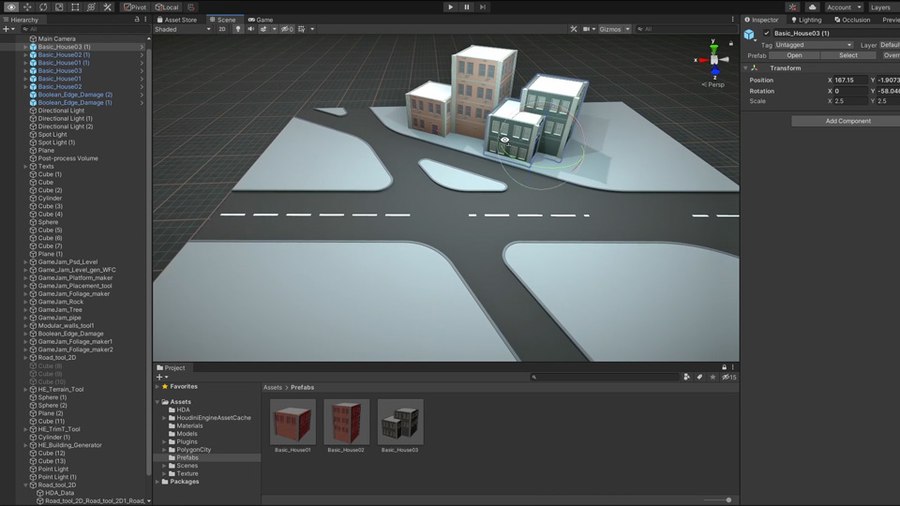This screenshot has width=900, height=506.
Task: Open the Hierarchy create plus dropdown
Action: pos(8,29)
